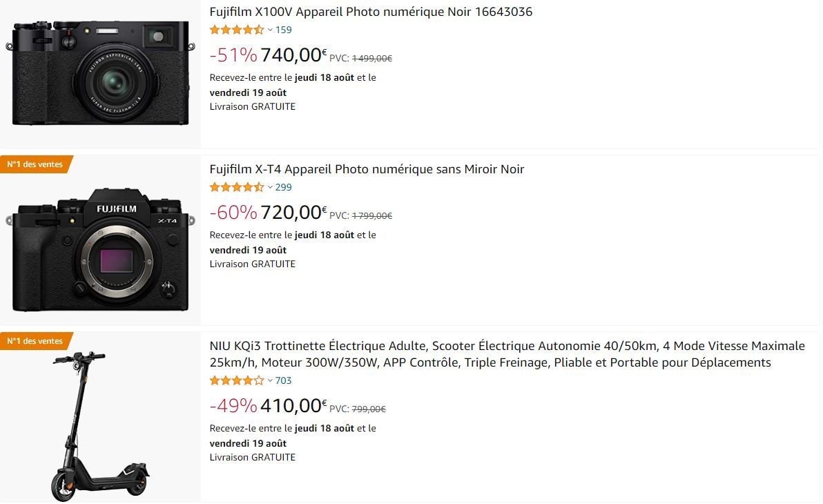Open the NIU KQi3 Trottinette product title
This screenshot has width=823, height=504.
tap(507, 354)
